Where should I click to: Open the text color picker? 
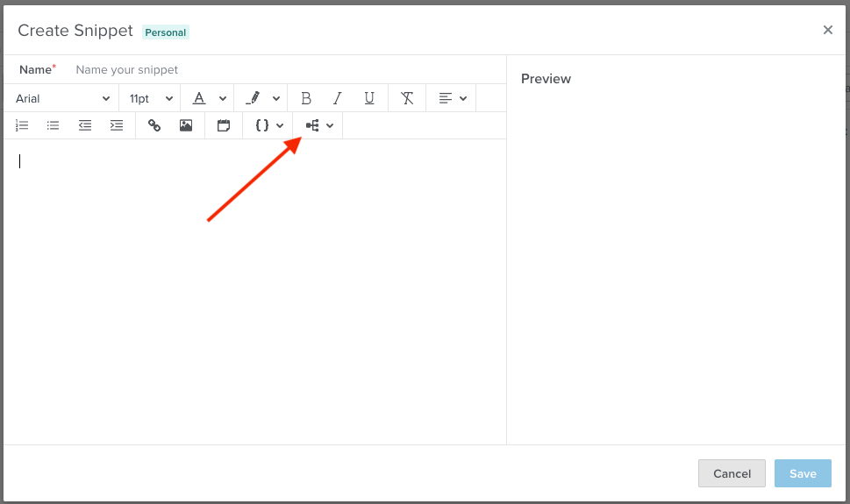pos(209,98)
